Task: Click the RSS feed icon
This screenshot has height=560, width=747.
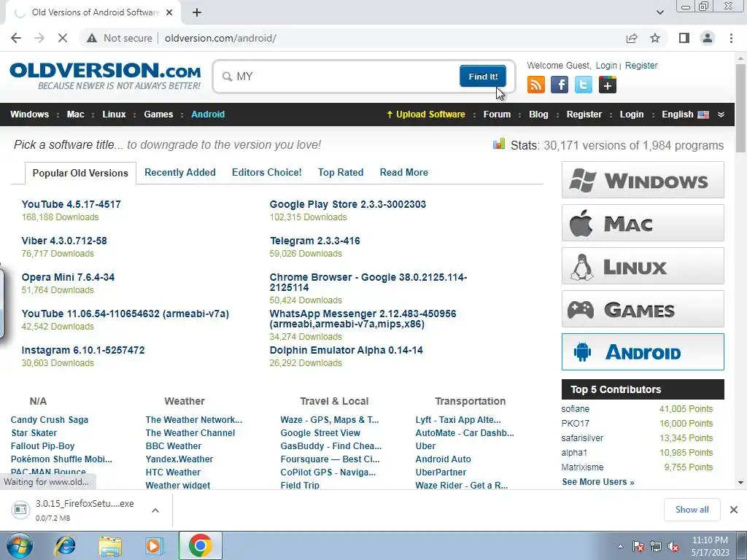Action: 536,85
